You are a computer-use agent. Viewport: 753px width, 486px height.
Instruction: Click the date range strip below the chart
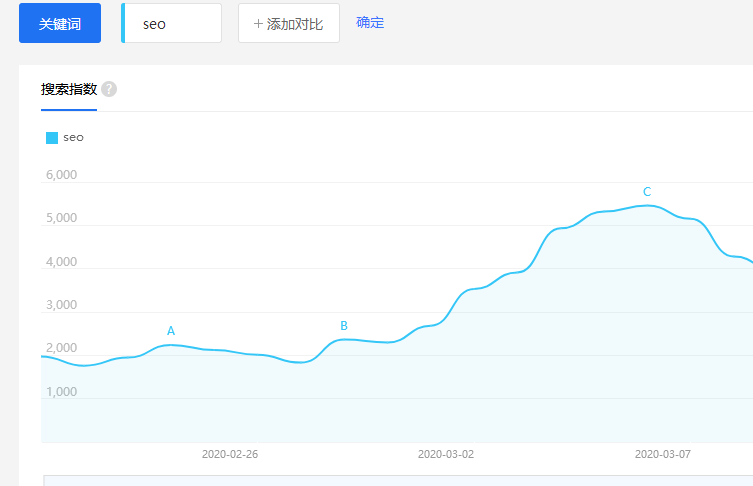398,480
